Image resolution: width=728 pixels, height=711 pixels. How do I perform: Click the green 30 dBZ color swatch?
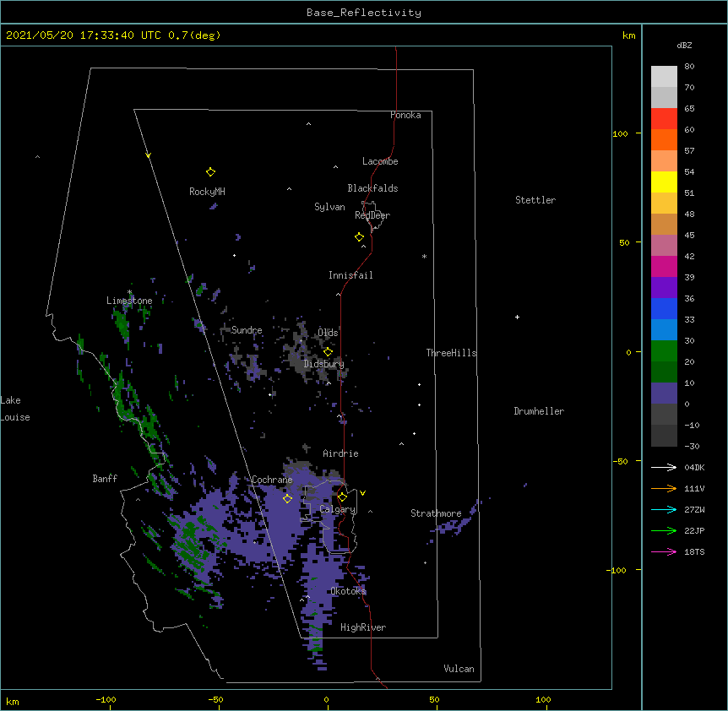point(664,351)
